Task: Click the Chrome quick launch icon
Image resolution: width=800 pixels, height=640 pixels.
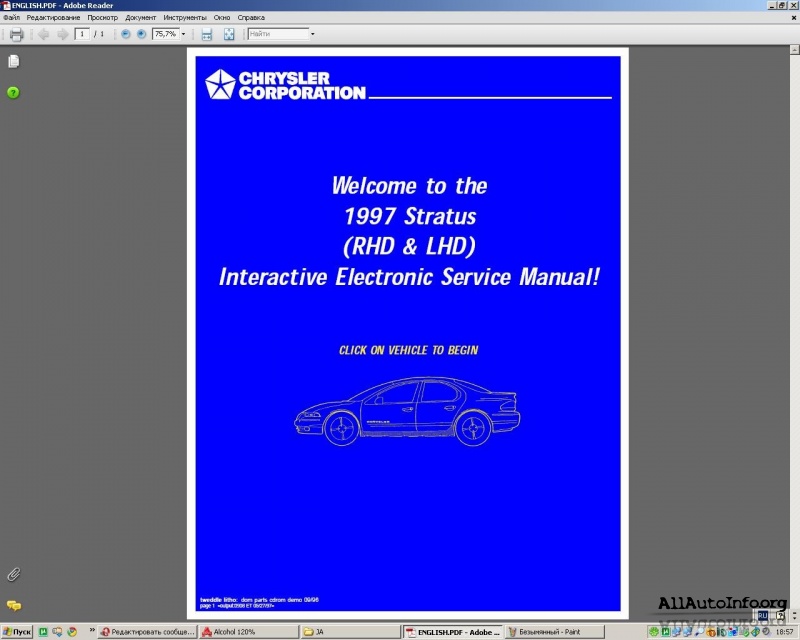Action: (72, 632)
